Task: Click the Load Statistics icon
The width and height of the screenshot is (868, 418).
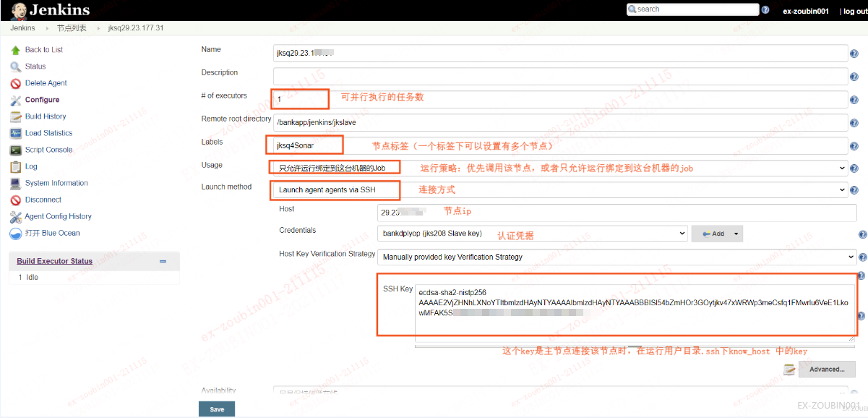Action: pyautogui.click(x=16, y=133)
